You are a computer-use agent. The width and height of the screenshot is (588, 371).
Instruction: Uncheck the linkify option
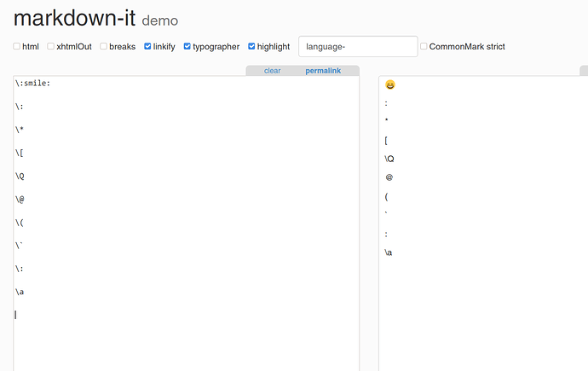click(x=147, y=46)
